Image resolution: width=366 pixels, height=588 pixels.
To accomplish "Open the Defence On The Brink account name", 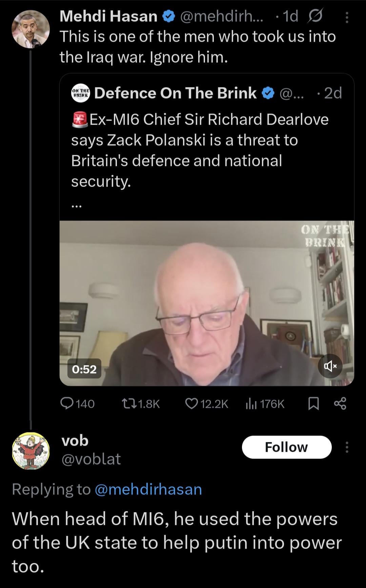I will (175, 93).
